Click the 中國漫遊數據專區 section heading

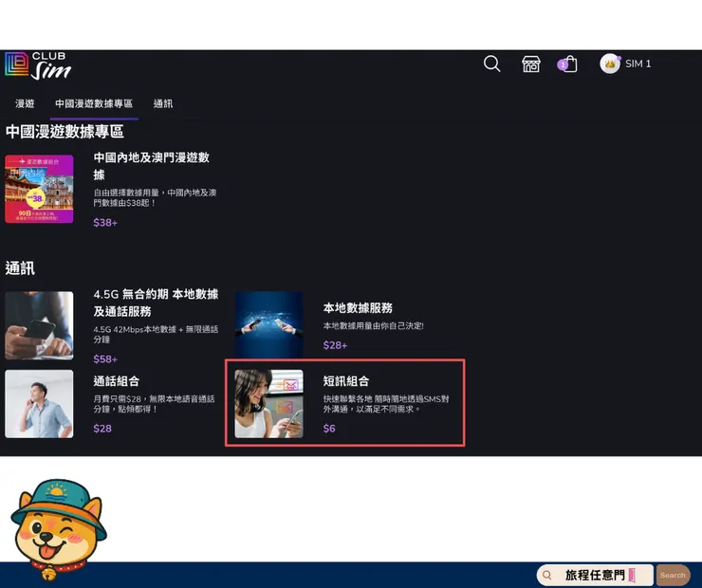click(x=65, y=132)
